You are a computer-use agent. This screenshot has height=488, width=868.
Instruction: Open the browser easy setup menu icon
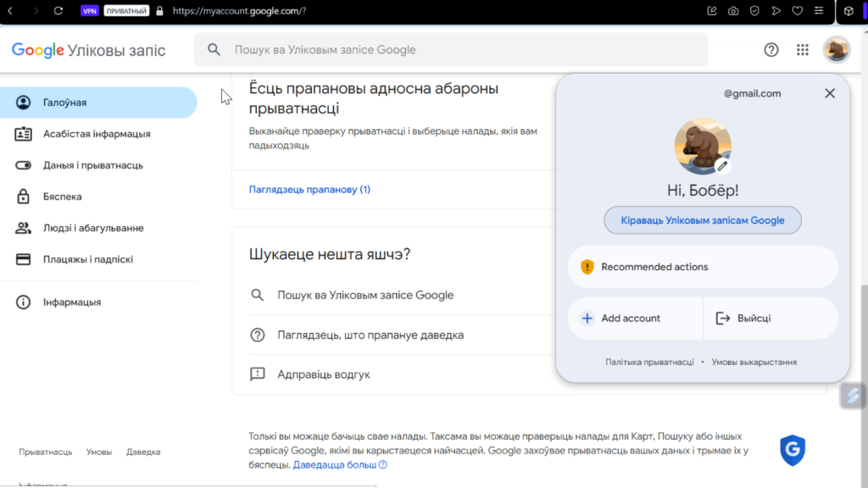click(x=819, y=10)
